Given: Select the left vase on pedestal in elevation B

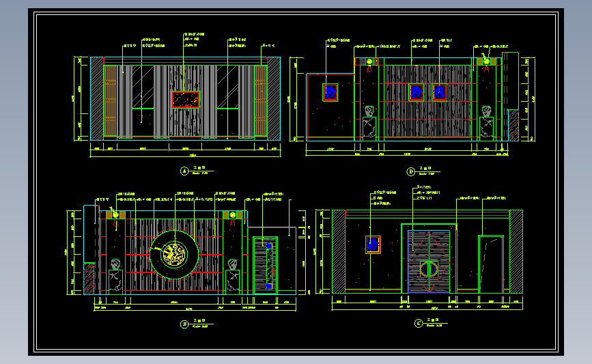Looking at the screenshot, I should tap(115, 276).
